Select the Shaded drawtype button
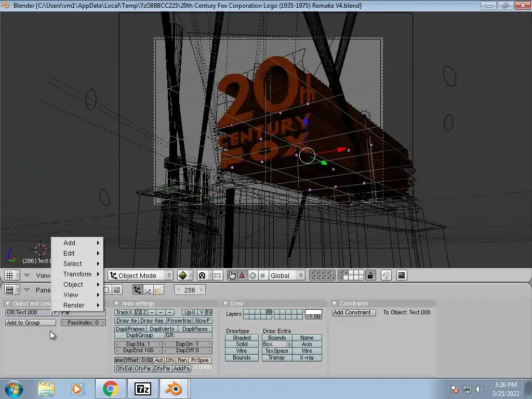Viewport: 532px width, 399px height. point(242,338)
